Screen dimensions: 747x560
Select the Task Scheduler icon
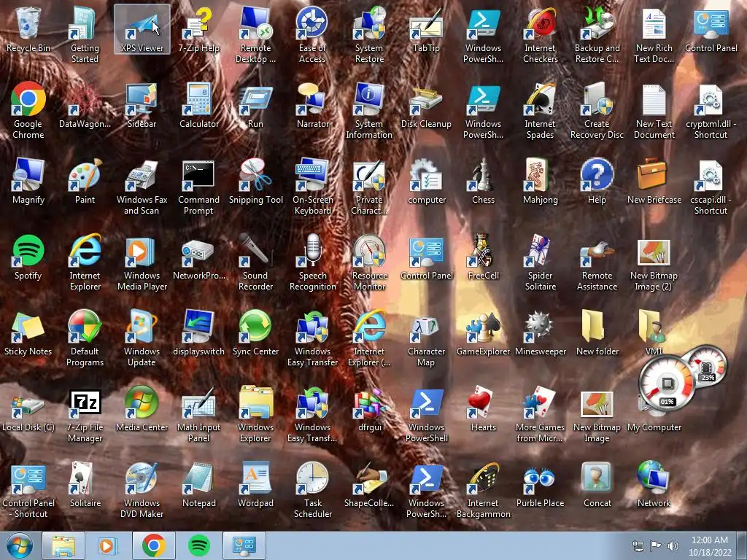312,490
